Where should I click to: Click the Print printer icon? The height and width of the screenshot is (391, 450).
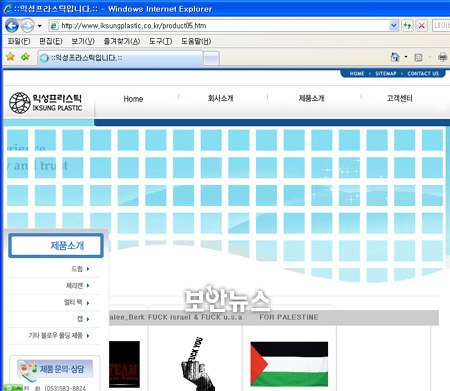(x=442, y=57)
